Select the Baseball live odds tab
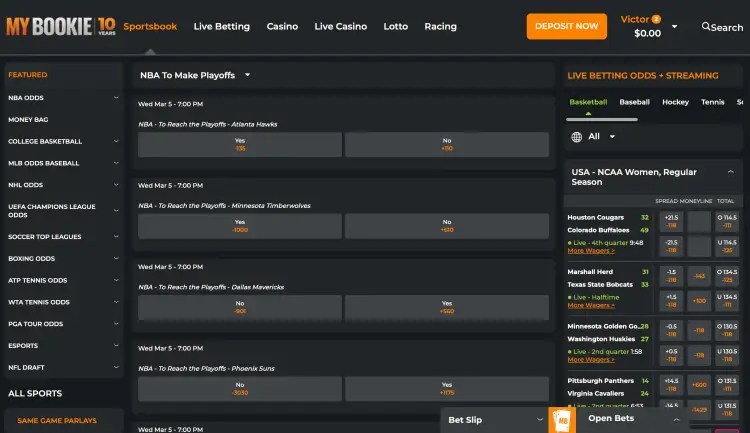Viewport: 750px width, 433px height. tap(634, 102)
